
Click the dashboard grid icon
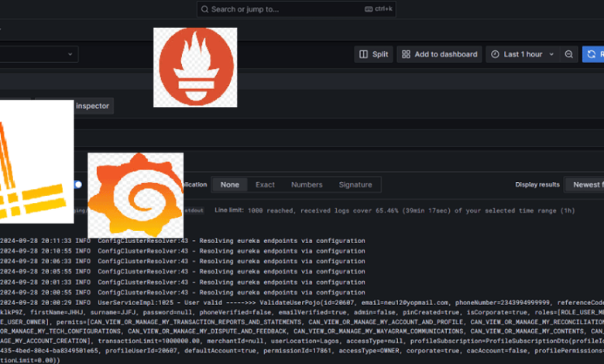(x=406, y=54)
